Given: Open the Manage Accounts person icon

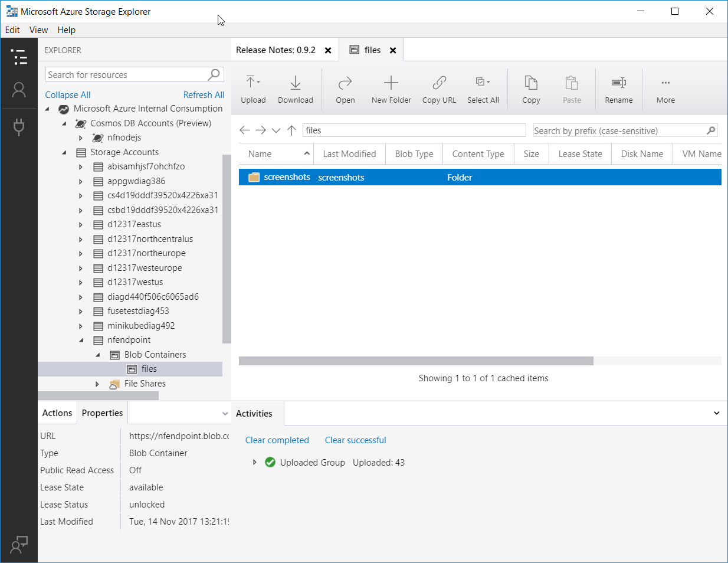Looking at the screenshot, I should [19, 90].
